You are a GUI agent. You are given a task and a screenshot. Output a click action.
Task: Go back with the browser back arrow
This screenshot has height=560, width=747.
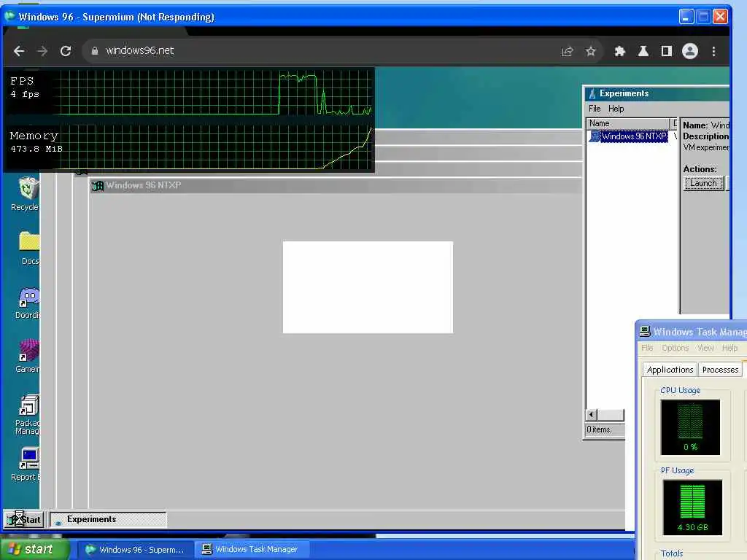[x=19, y=51]
